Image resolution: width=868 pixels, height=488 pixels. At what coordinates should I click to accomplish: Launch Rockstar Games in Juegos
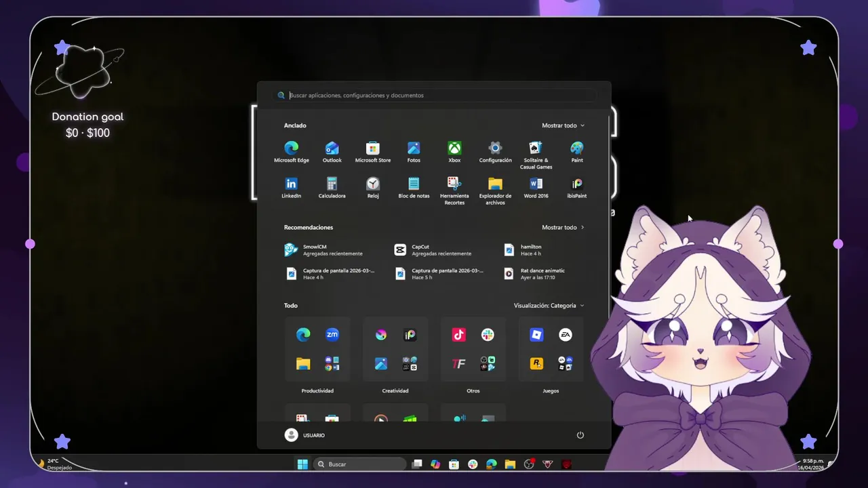click(x=536, y=364)
